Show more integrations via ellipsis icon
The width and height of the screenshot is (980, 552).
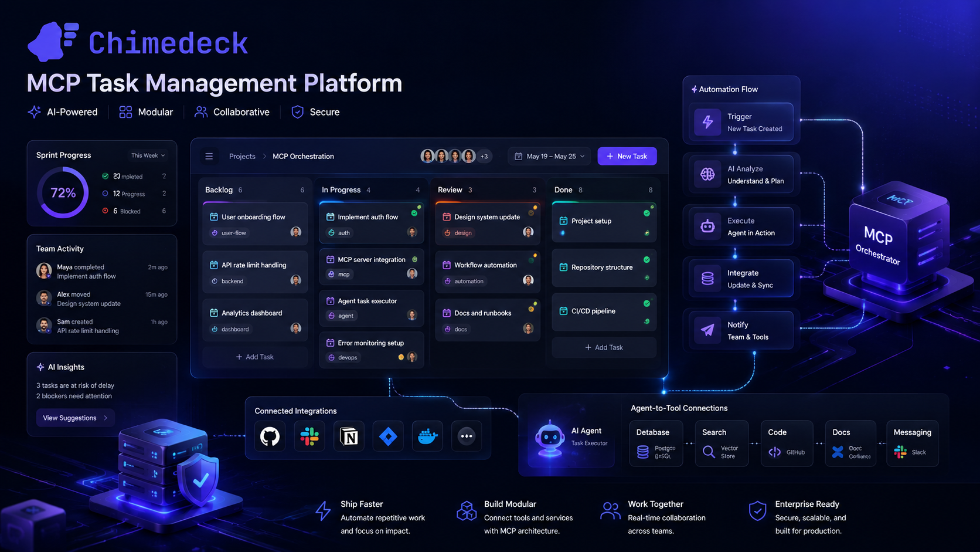(x=467, y=436)
